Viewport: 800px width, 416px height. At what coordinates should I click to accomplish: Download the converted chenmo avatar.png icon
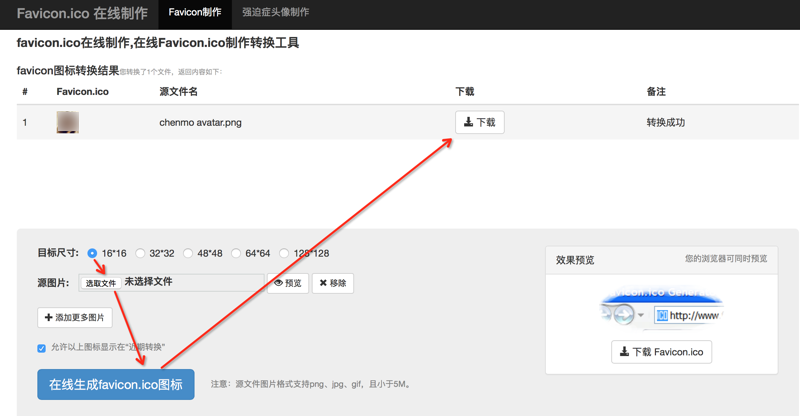click(x=480, y=123)
